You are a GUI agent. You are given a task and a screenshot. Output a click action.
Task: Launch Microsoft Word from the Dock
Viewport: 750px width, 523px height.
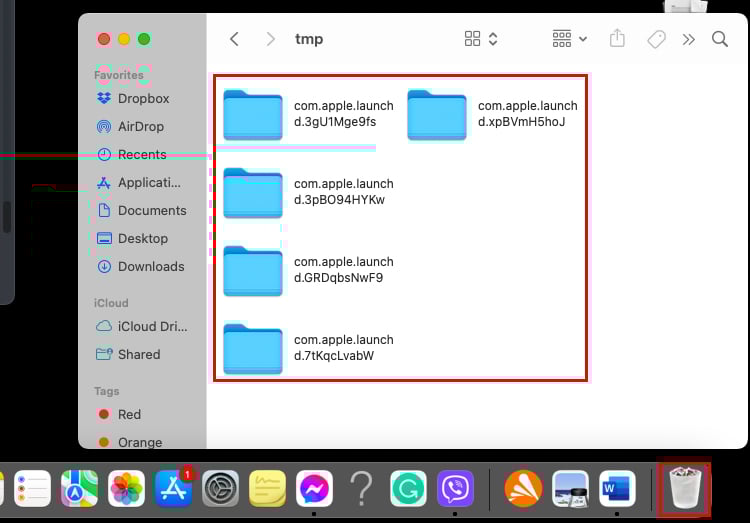pyautogui.click(x=617, y=489)
